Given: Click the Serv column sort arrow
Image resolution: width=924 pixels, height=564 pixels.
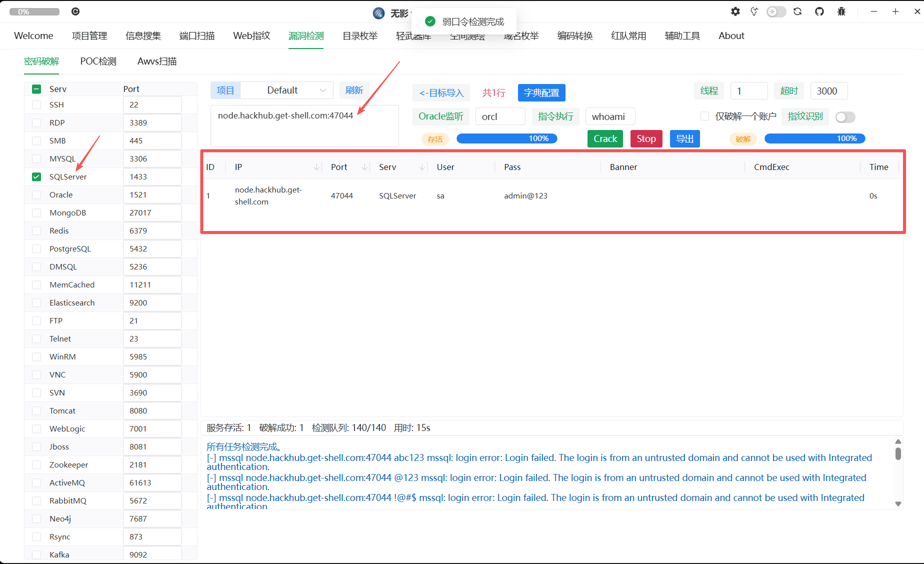Looking at the screenshot, I should [x=421, y=166].
